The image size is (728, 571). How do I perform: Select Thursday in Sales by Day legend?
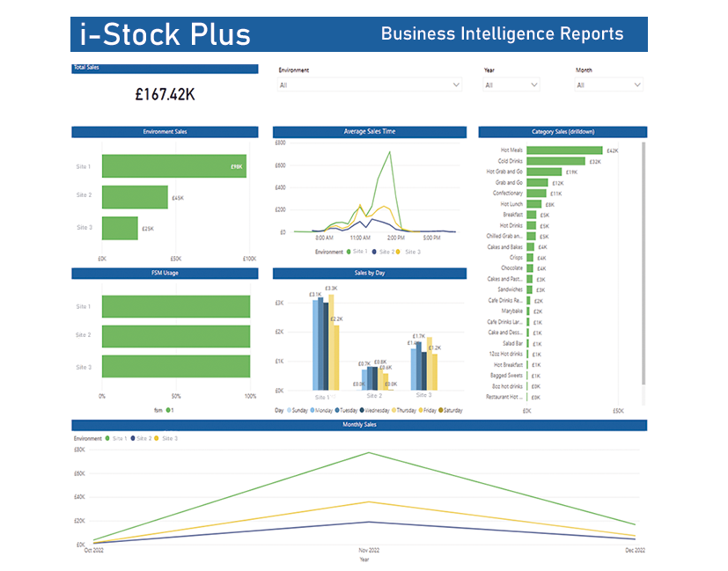404,411
